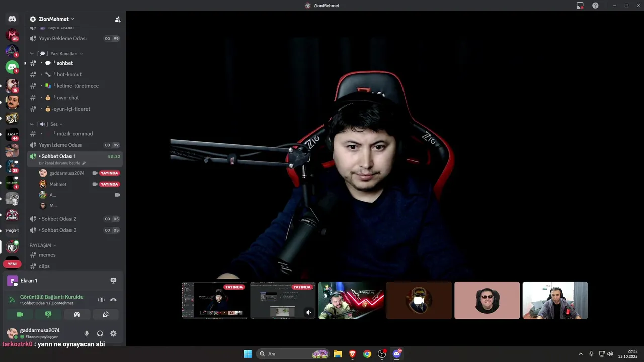
Task: Join Sohbet Odası 3 voice channel
Action: pos(74,230)
